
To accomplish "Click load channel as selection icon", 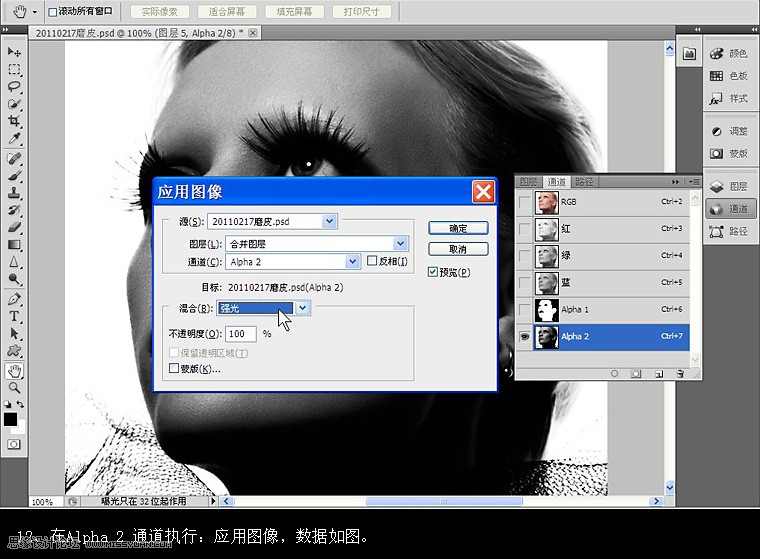I will click(614, 374).
